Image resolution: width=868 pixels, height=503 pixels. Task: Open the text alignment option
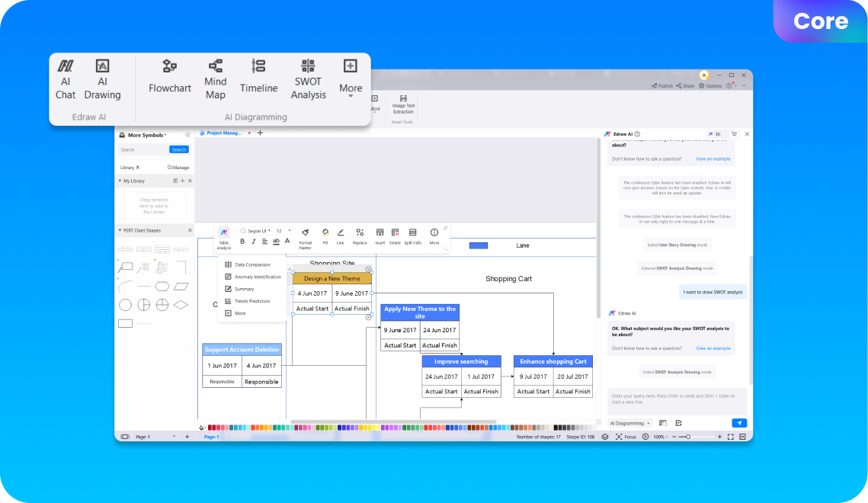(264, 242)
